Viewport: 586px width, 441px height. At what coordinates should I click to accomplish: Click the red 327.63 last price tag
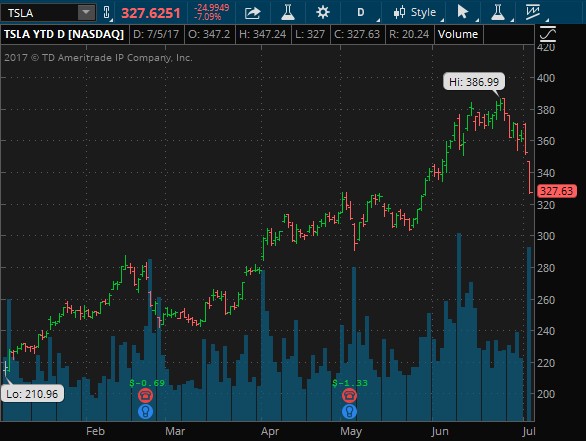tap(556, 191)
